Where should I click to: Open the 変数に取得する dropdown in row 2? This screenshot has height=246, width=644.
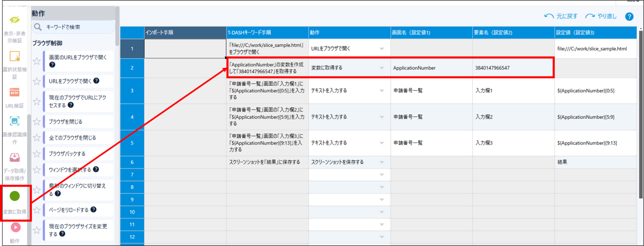point(382,68)
